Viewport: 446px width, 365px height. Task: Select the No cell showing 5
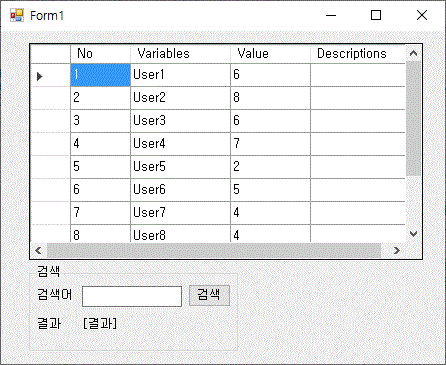pos(100,167)
